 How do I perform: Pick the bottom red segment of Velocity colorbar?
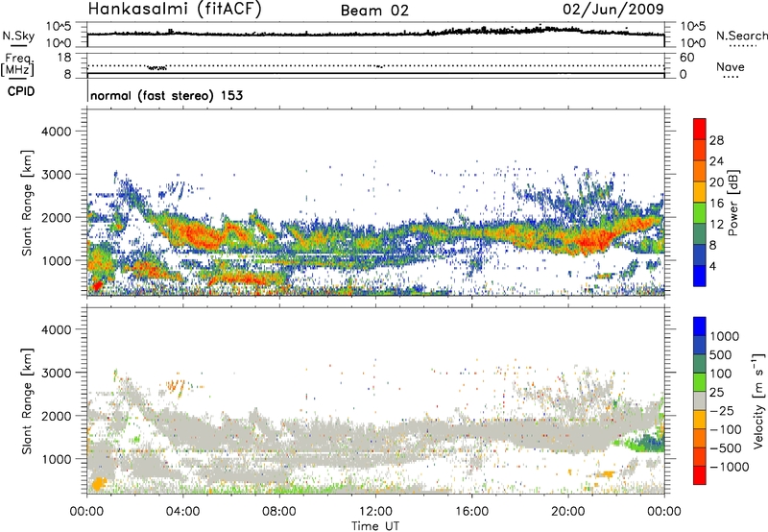click(x=700, y=475)
